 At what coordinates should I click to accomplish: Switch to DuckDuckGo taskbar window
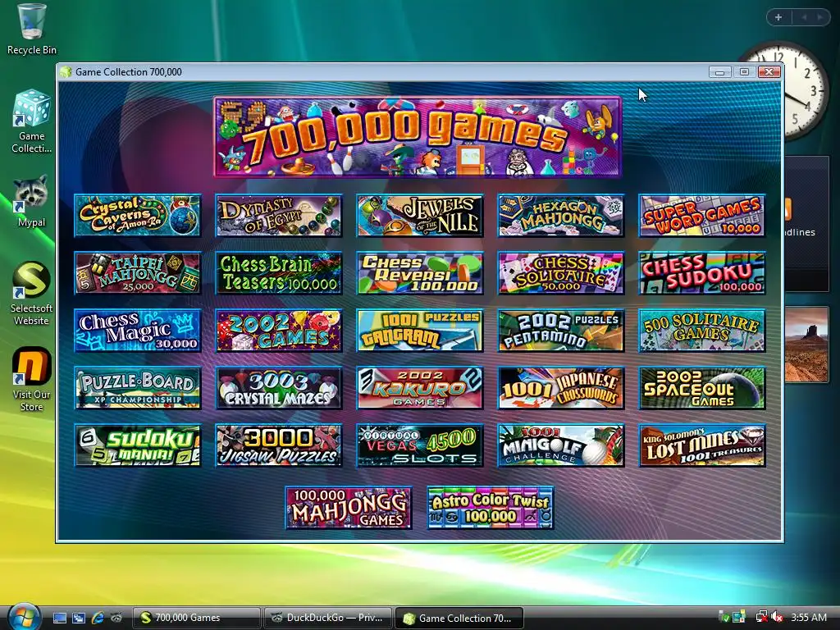click(328, 618)
